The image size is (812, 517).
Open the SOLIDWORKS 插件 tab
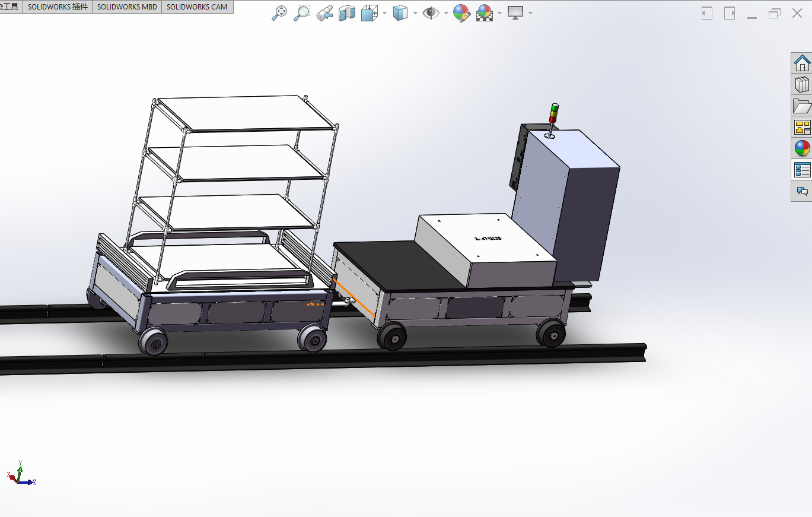[x=58, y=7]
